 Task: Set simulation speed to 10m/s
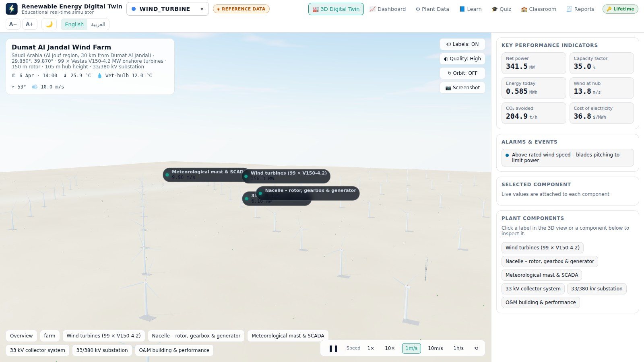[436, 348]
